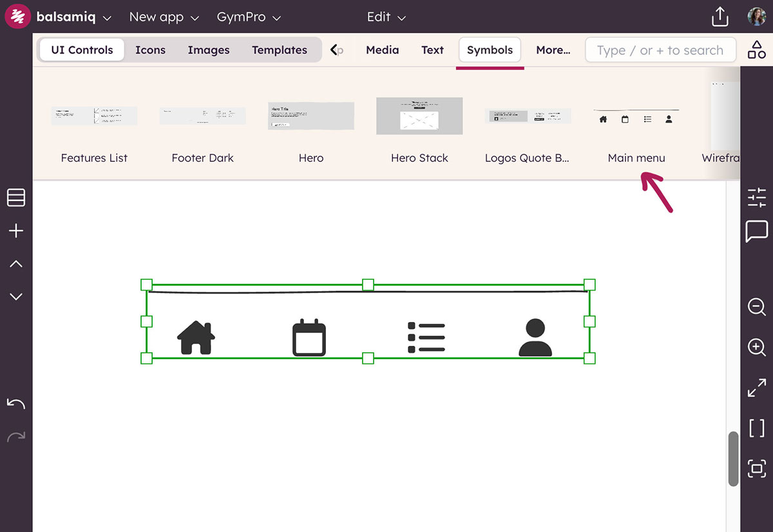Open the comments panel

pos(756,232)
